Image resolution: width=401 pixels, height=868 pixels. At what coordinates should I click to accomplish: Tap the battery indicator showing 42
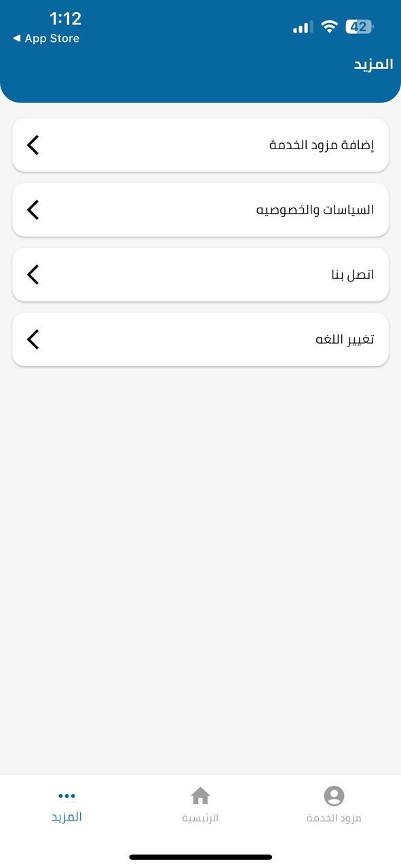click(360, 27)
